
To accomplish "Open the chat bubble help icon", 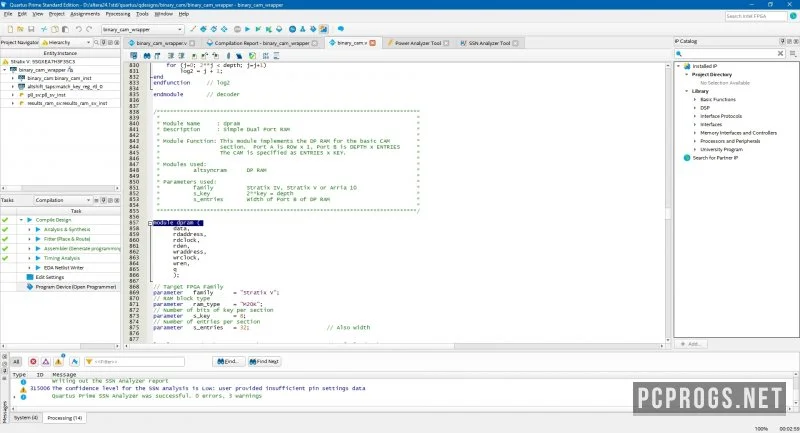I will coord(341,30).
